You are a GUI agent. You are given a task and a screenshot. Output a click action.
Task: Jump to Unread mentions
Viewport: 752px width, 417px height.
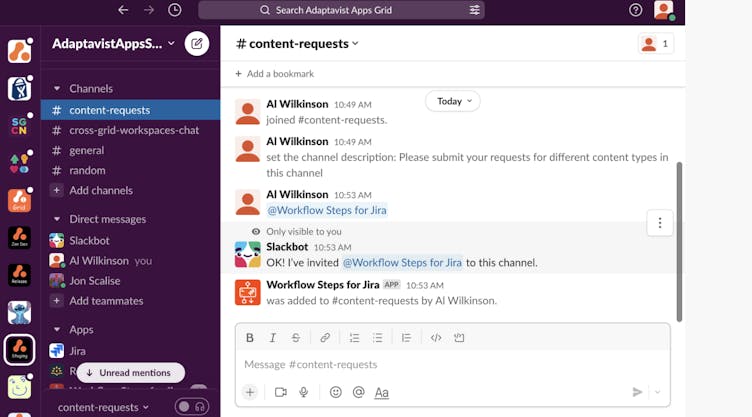[x=130, y=373]
